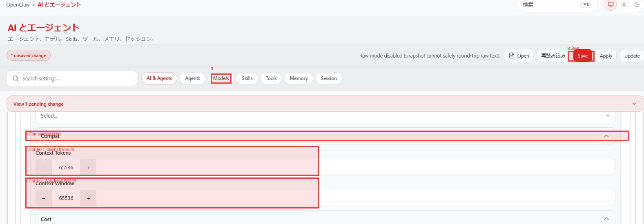Go to the Memory tab
The width and height of the screenshot is (644, 224).
pyautogui.click(x=299, y=78)
